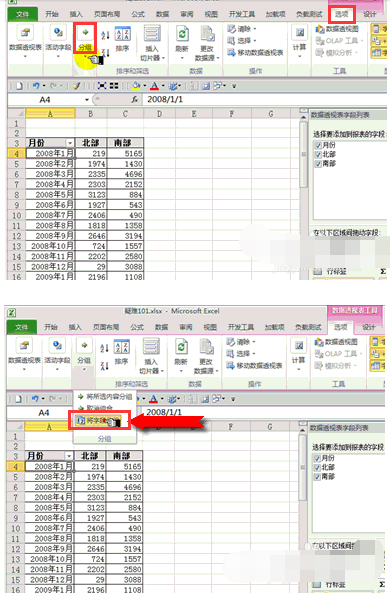Viewport: 390px width, 597px height.
Task: Select cell 2008年10月 in lower screenshot
Action: pyautogui.click(x=49, y=559)
